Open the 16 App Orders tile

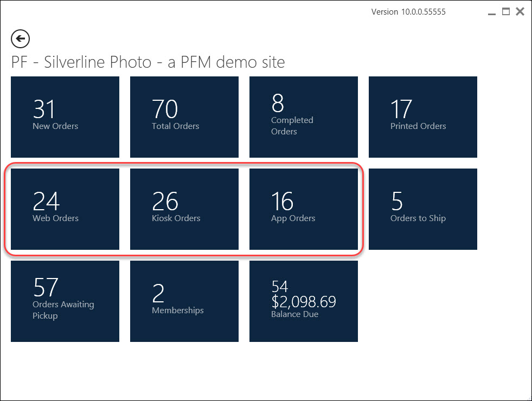304,209
